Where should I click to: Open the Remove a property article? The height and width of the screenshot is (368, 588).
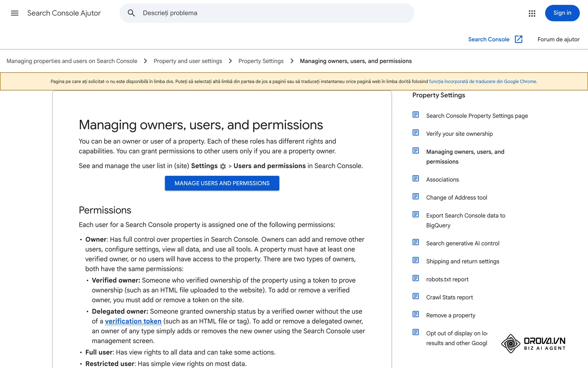(x=451, y=316)
